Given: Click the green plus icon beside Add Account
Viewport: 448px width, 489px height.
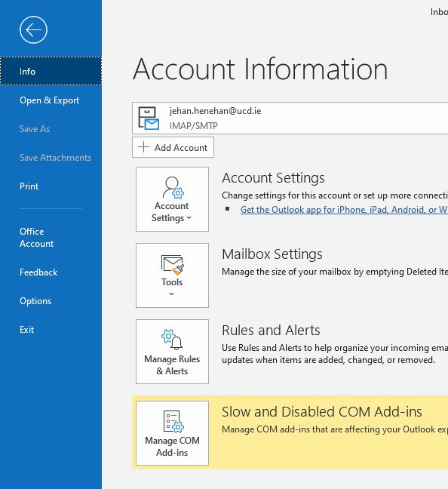Looking at the screenshot, I should point(143,147).
